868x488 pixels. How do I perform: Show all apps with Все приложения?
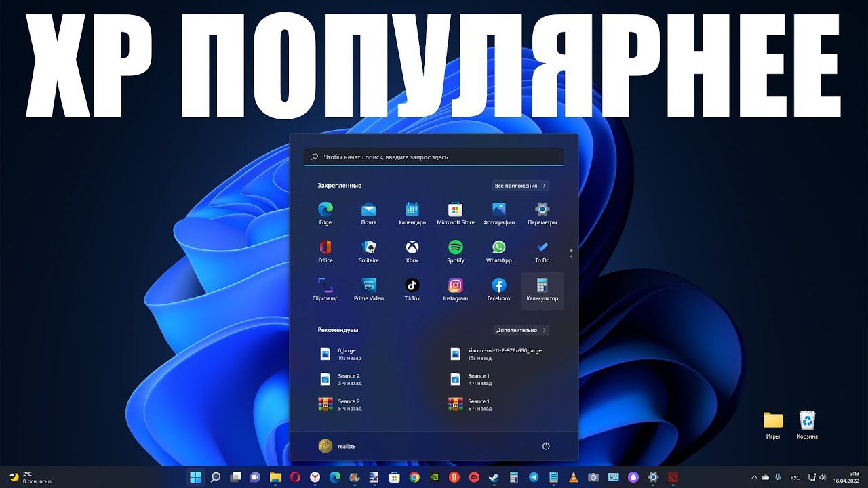(520, 186)
